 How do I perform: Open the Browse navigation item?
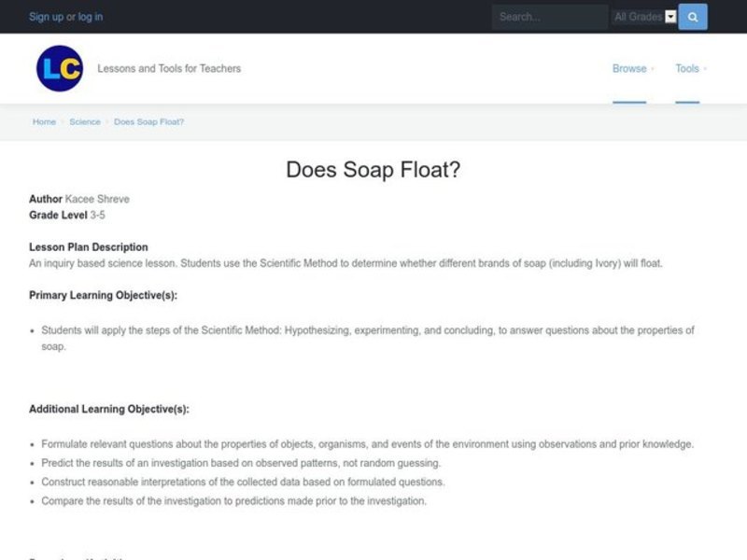coord(627,68)
